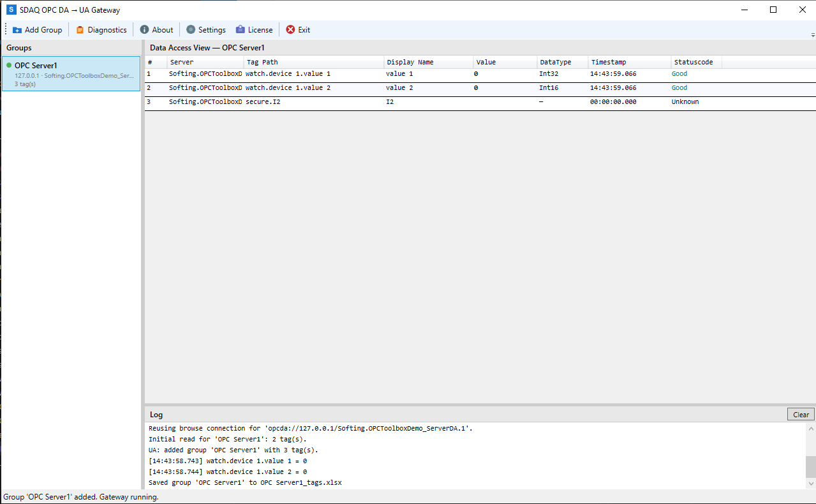Click Exit toolbar label
Image resolution: width=816 pixels, height=504 pixels.
[304, 30]
